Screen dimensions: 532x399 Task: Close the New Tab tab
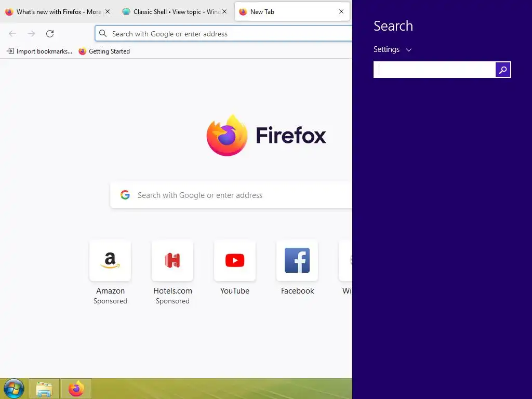click(341, 11)
